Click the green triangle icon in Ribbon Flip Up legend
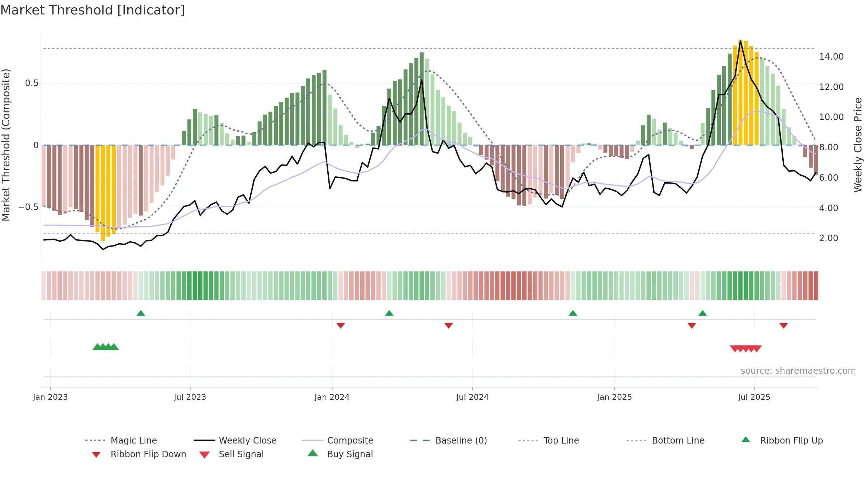Viewport: 868px width, 488px height. [x=746, y=440]
